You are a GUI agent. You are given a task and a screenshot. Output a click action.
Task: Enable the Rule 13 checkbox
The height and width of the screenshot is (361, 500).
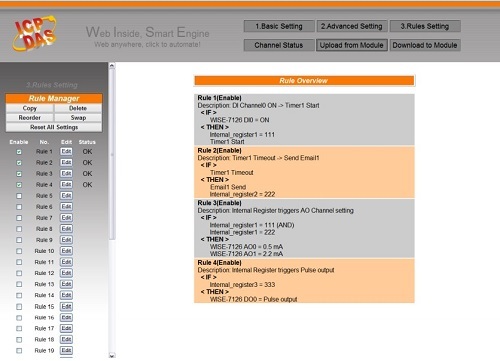pos(19,284)
